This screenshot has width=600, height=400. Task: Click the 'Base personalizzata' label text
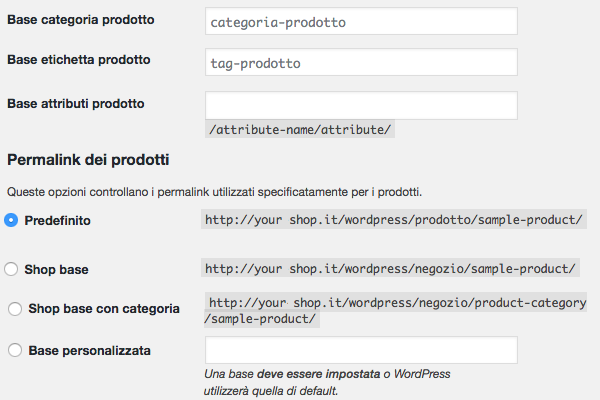point(90,350)
